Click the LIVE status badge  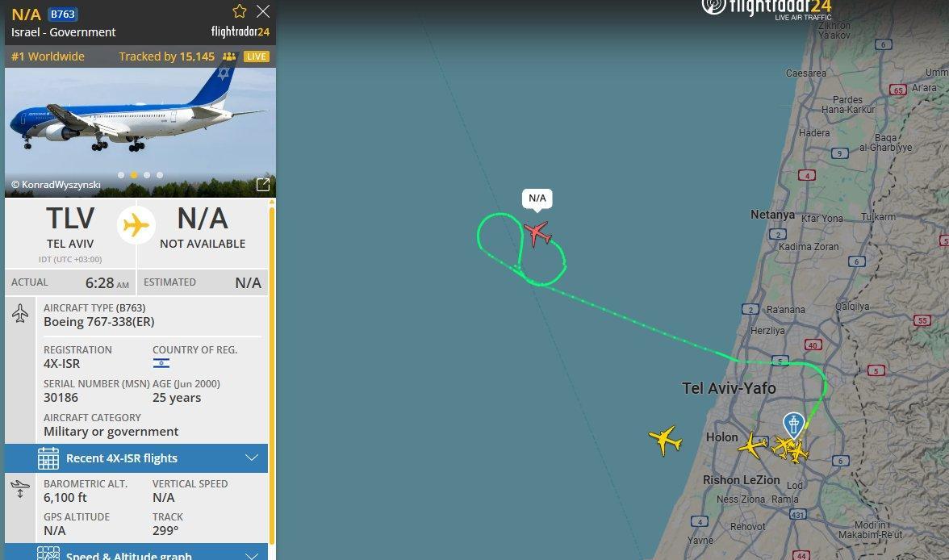pos(256,56)
